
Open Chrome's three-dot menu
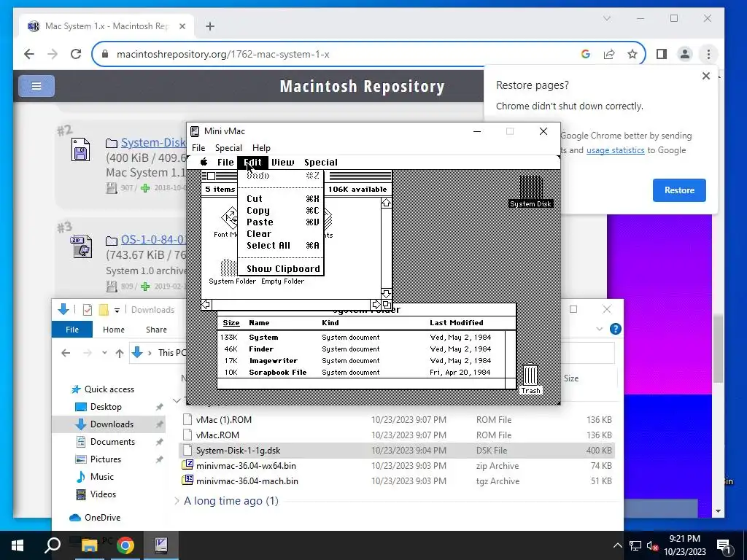708,54
